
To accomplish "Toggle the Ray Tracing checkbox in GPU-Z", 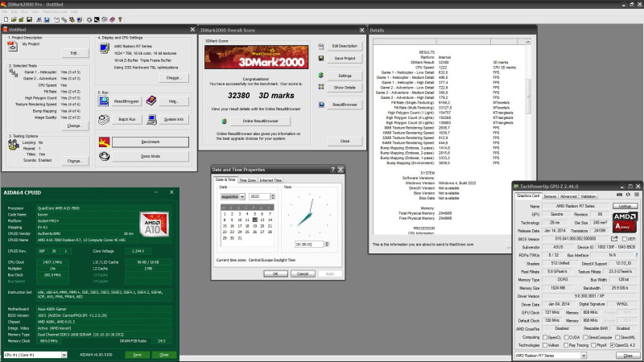I will [566, 345].
